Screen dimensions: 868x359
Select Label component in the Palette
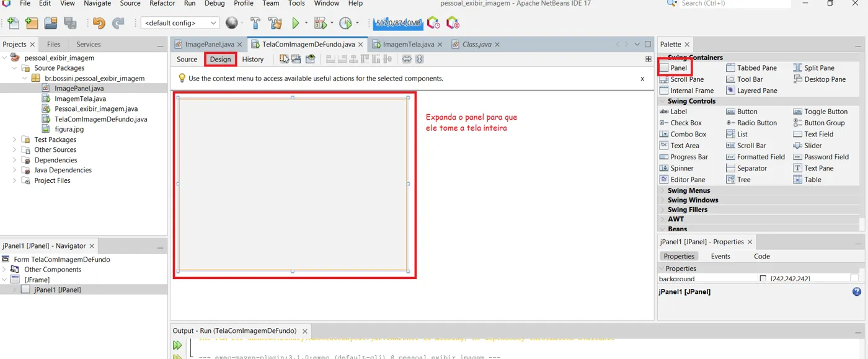coord(674,112)
